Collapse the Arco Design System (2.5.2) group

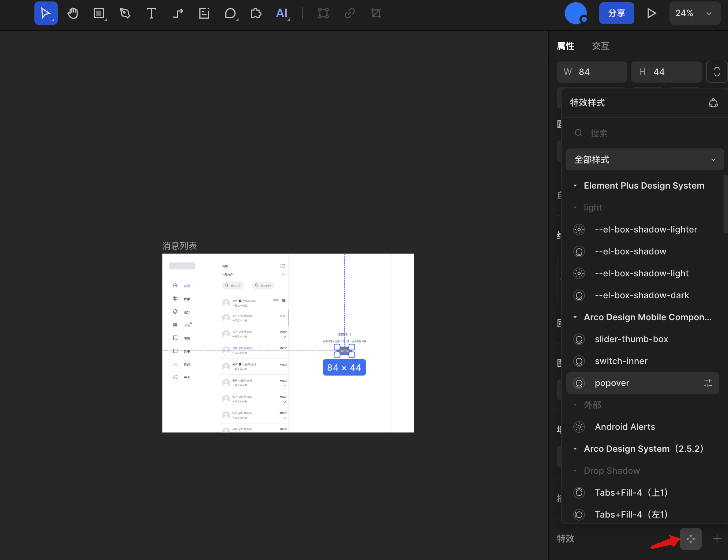[575, 449]
